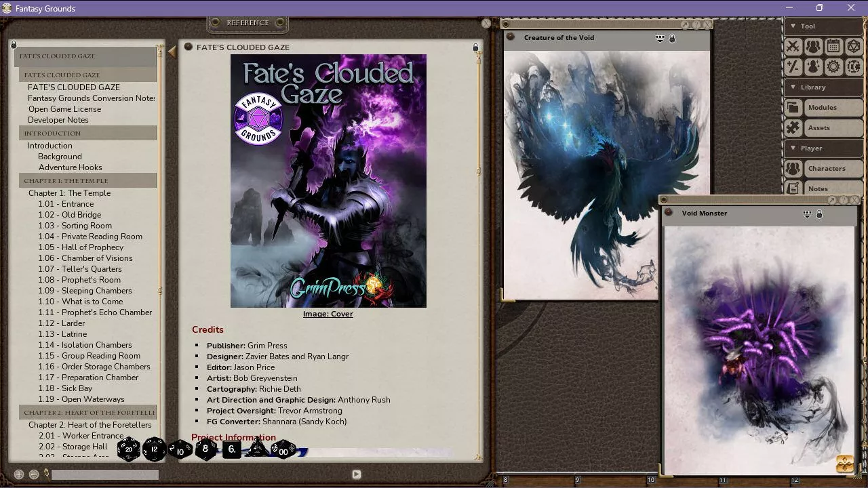Screen dimensions: 868x488
Task: Select 1.11 - Prophet's Echo Chamber entry
Action: (95, 312)
